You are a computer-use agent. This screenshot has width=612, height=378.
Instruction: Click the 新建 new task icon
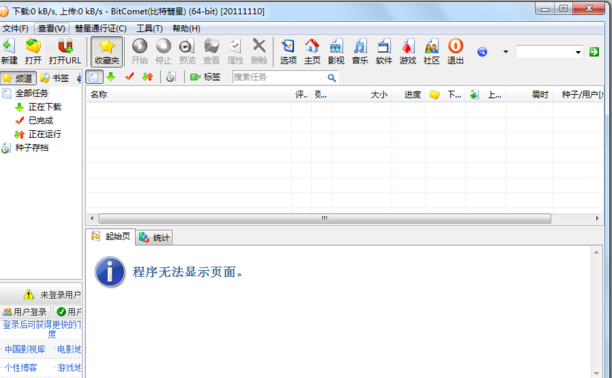(x=9, y=51)
